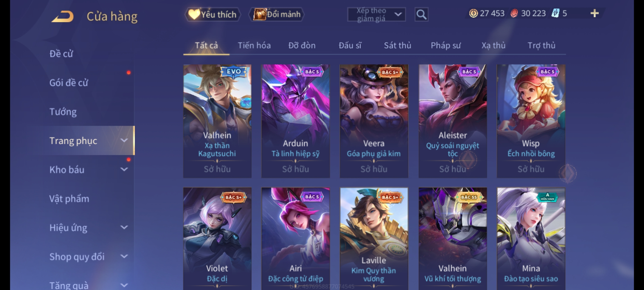Switch to the Tiến hóa tab

[254, 45]
